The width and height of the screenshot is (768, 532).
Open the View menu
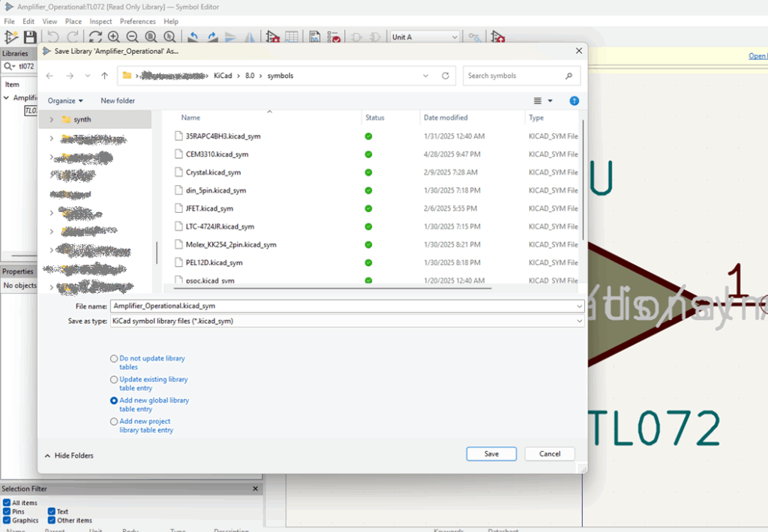point(49,22)
